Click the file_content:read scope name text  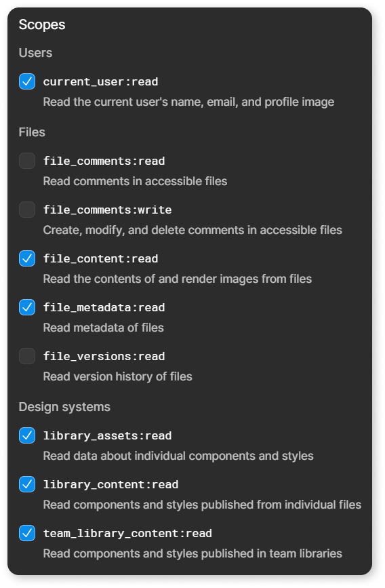[100, 259]
